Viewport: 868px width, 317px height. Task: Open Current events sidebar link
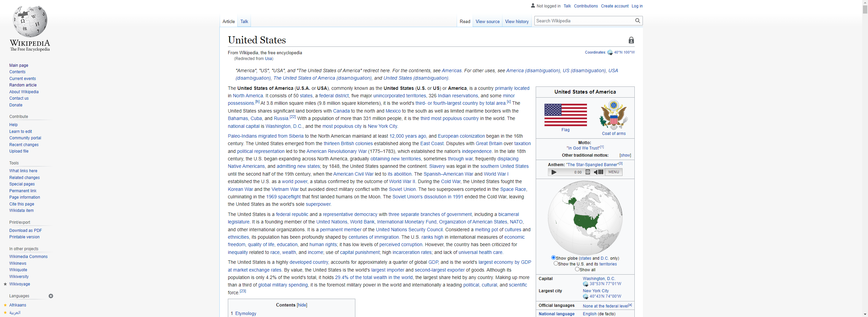pos(22,79)
